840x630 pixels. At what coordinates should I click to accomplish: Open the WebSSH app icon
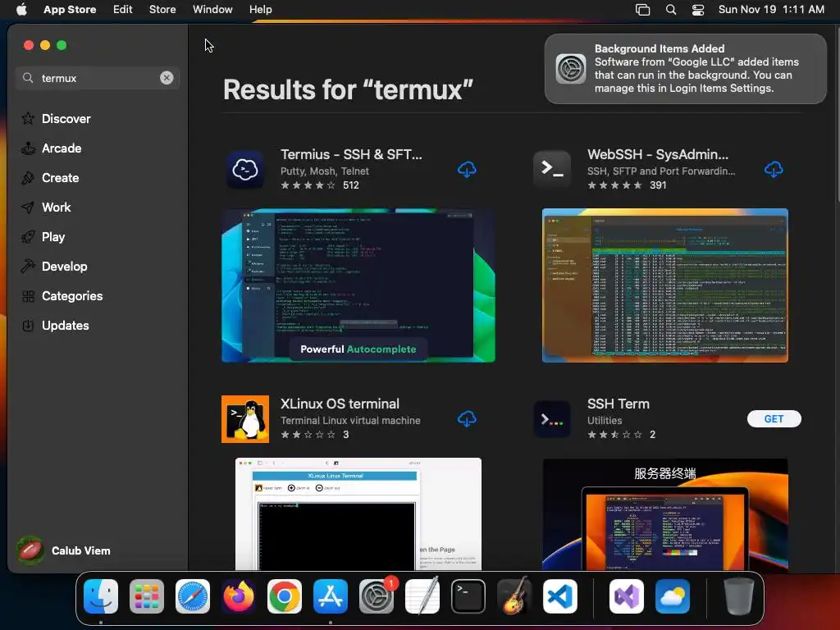click(552, 169)
